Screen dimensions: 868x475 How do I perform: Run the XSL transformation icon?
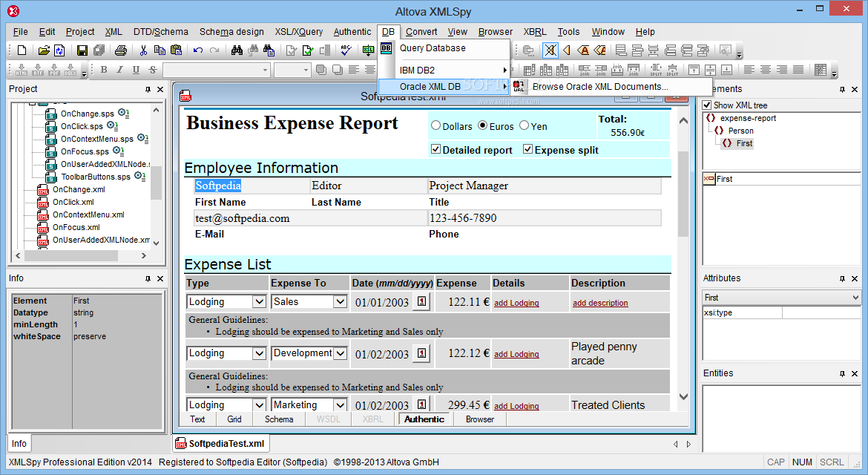click(368, 50)
